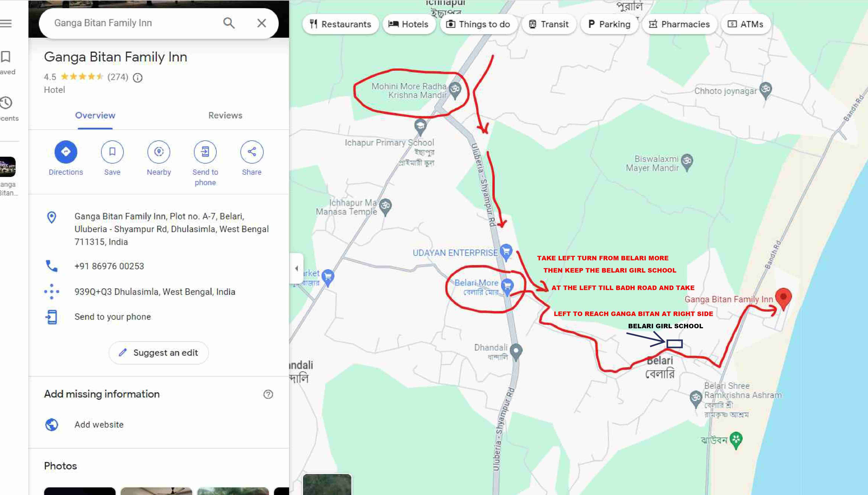Select the Overview tab
Viewport: 868px width, 495px height.
(x=95, y=116)
